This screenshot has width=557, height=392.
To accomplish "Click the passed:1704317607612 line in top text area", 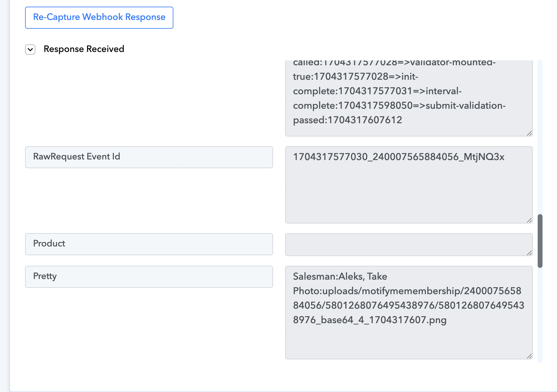I will (x=347, y=120).
